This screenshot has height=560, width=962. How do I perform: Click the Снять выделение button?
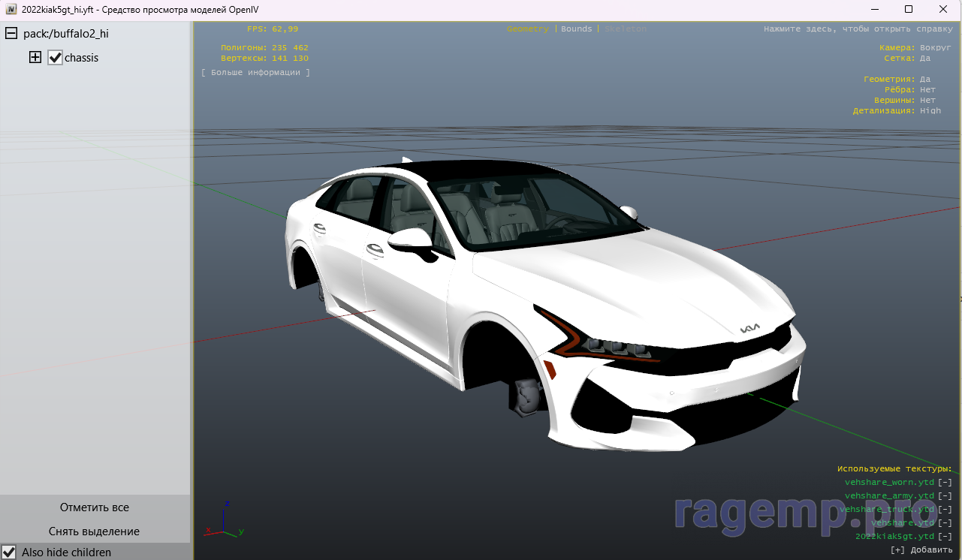[x=95, y=531]
